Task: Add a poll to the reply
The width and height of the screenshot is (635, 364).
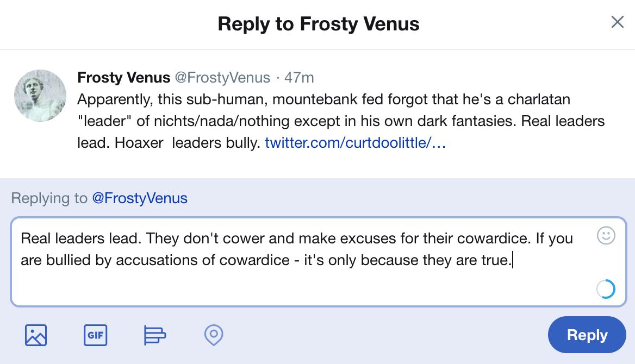Action: tap(155, 335)
